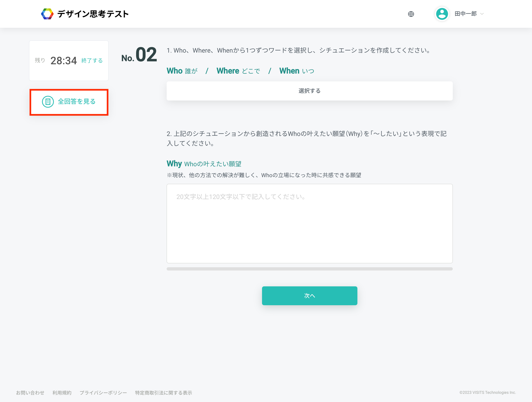The image size is (532, 402).
Task: Click the document icon beside 全回答を見る
Action: tap(48, 102)
